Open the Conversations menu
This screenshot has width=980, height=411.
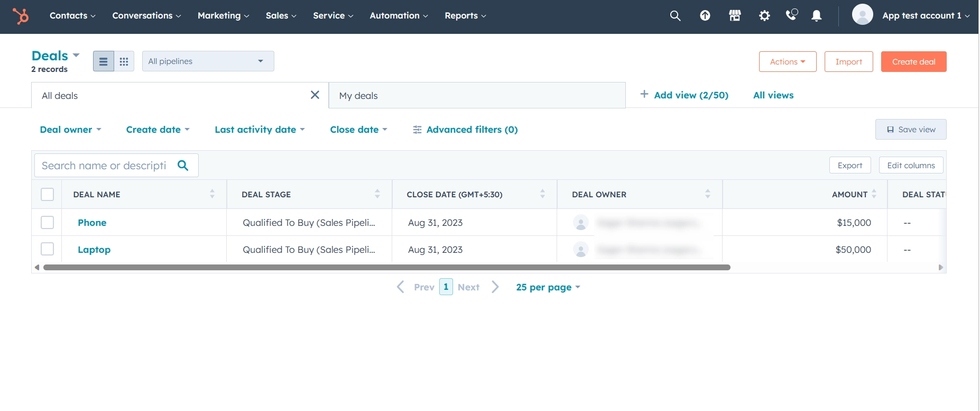(x=146, y=16)
